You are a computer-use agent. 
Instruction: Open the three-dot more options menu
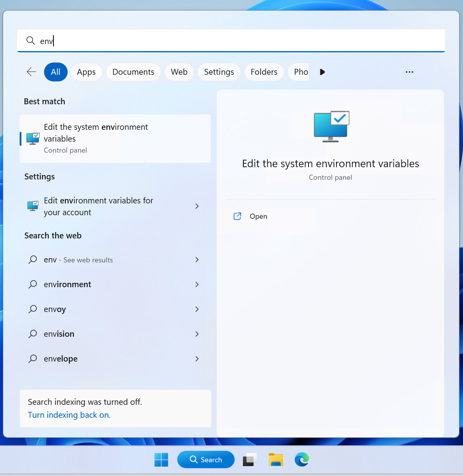pos(410,72)
